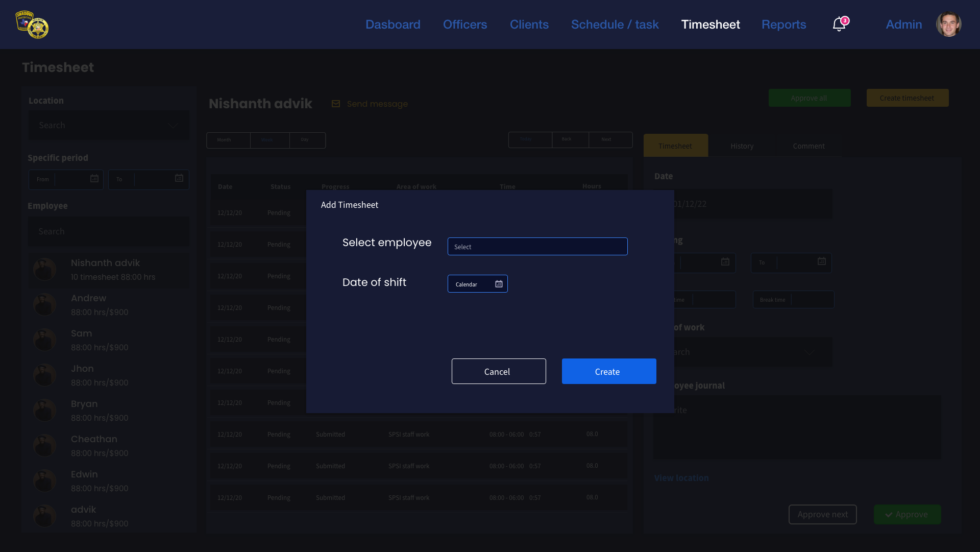980x552 pixels.
Task: Open the Reports menu item
Action: (783, 25)
